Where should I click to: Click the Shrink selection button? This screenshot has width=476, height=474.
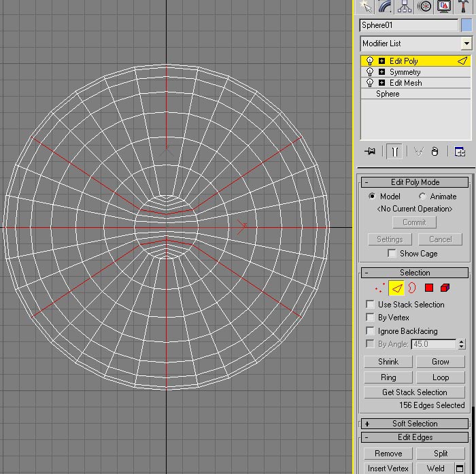pos(388,362)
